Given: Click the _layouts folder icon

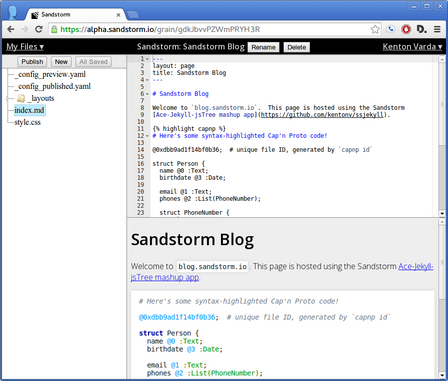Looking at the screenshot, I should click(21, 98).
